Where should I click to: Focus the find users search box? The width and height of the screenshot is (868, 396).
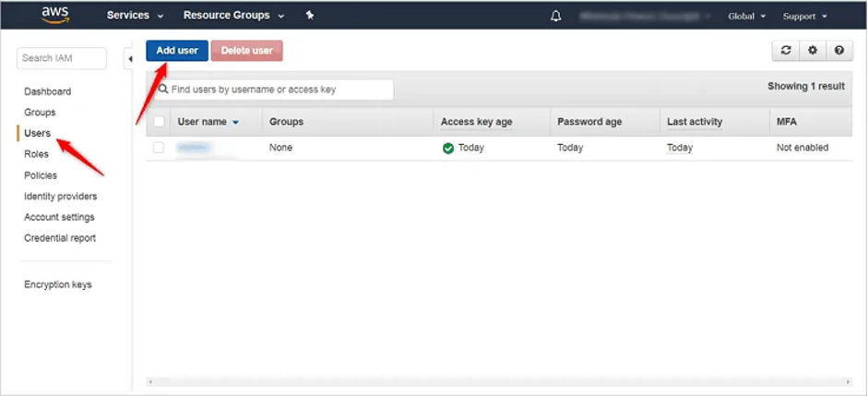coord(274,90)
